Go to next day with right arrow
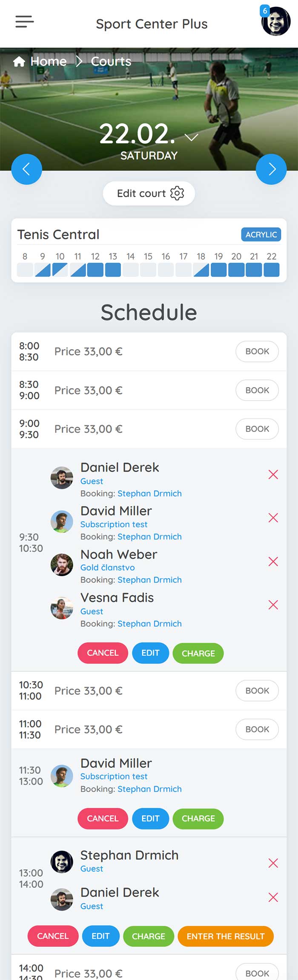 pyautogui.click(x=271, y=169)
